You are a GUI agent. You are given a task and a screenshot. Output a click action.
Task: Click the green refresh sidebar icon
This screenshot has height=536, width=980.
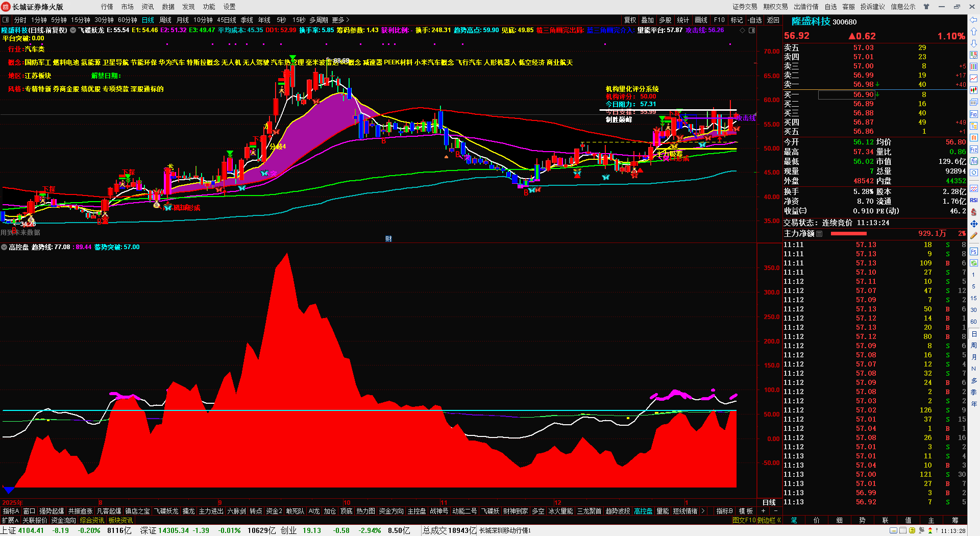click(x=973, y=263)
